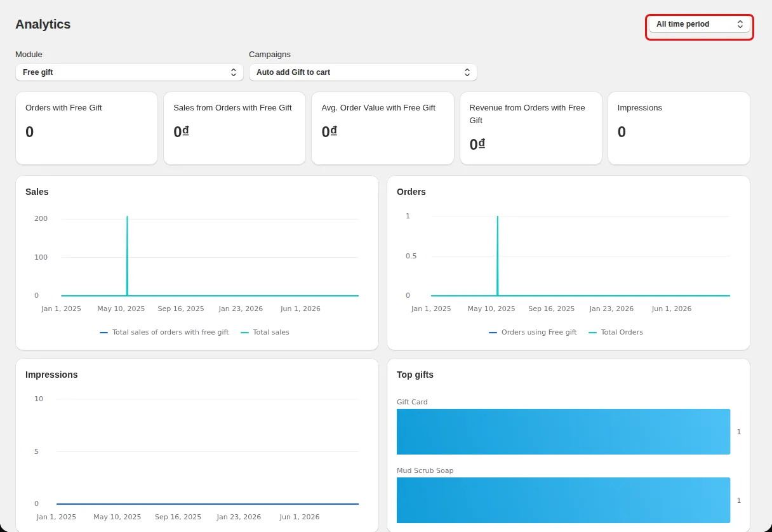Click the Analytics page heading
Viewport: 772px width, 532px height.
click(x=43, y=24)
